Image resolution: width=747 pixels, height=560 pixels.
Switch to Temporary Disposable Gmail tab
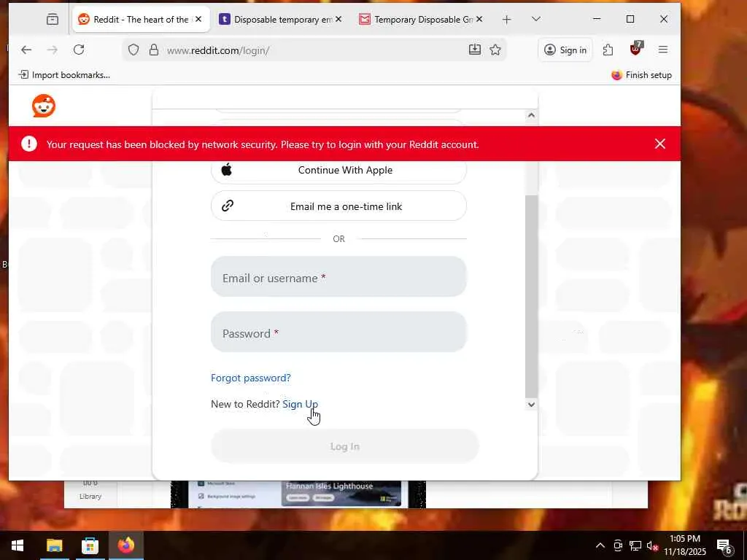pyautogui.click(x=421, y=20)
